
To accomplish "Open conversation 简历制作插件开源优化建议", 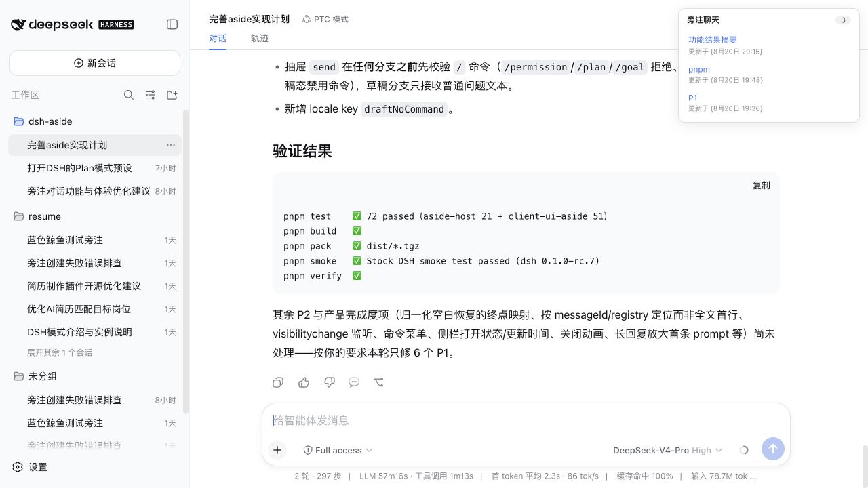I will (95, 286).
